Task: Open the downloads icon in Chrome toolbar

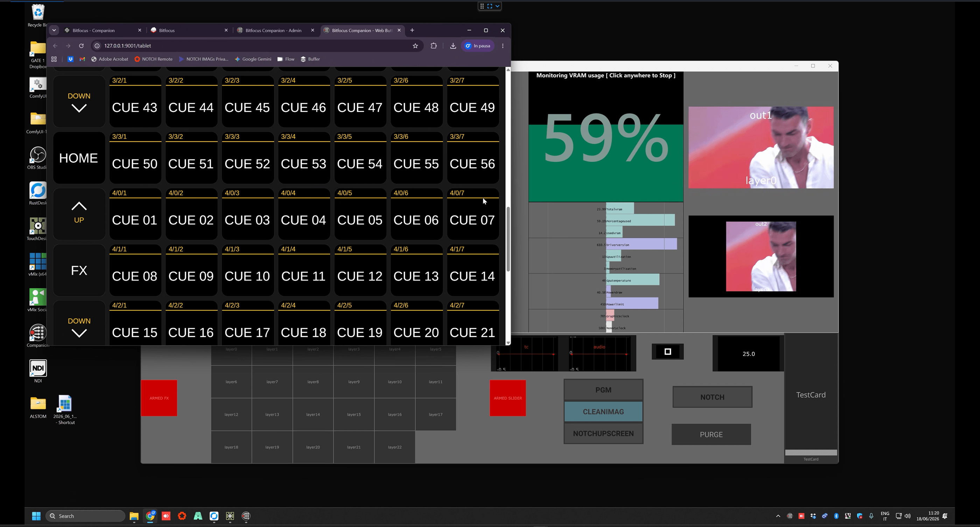Action: click(453, 45)
